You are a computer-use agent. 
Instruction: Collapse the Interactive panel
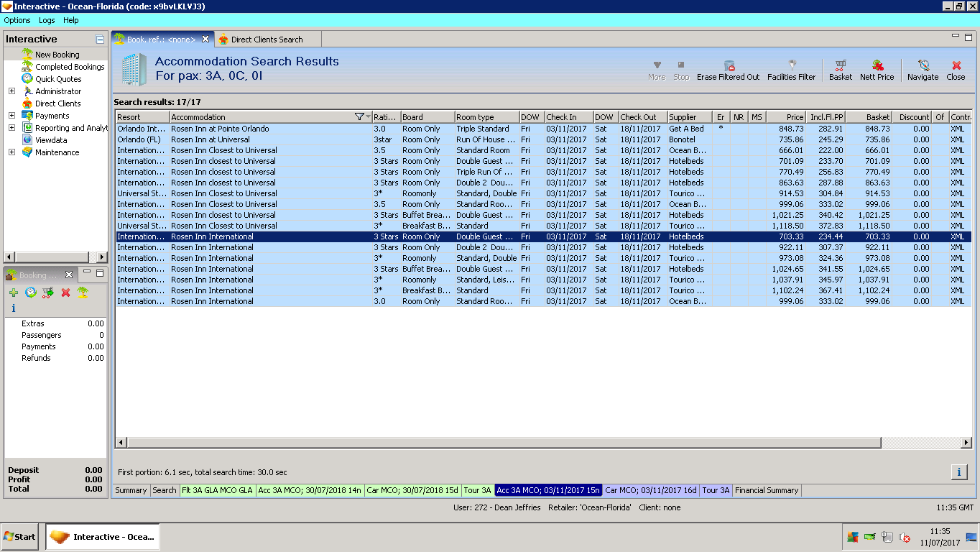[100, 40]
